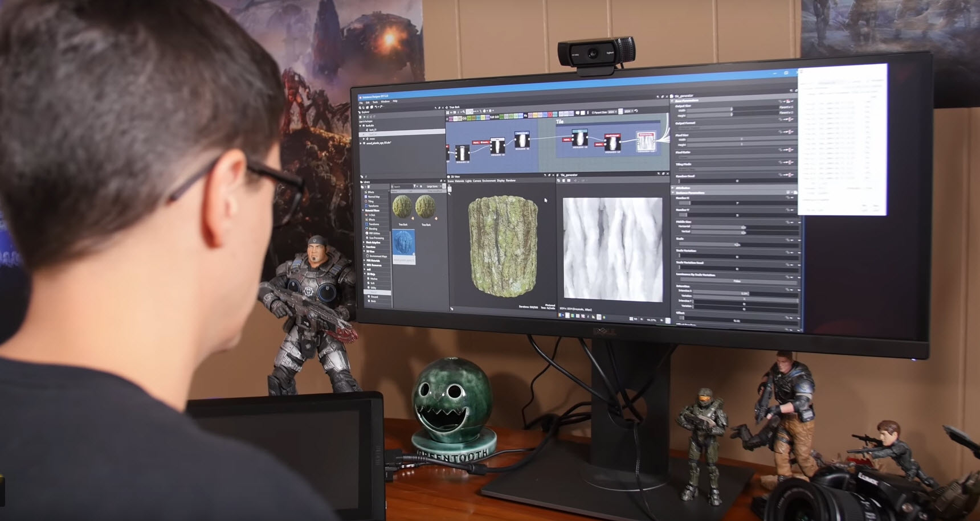Viewport: 980px width, 521px height.
Task: Select the bark_01 graph in Explorer
Action: pos(373,130)
